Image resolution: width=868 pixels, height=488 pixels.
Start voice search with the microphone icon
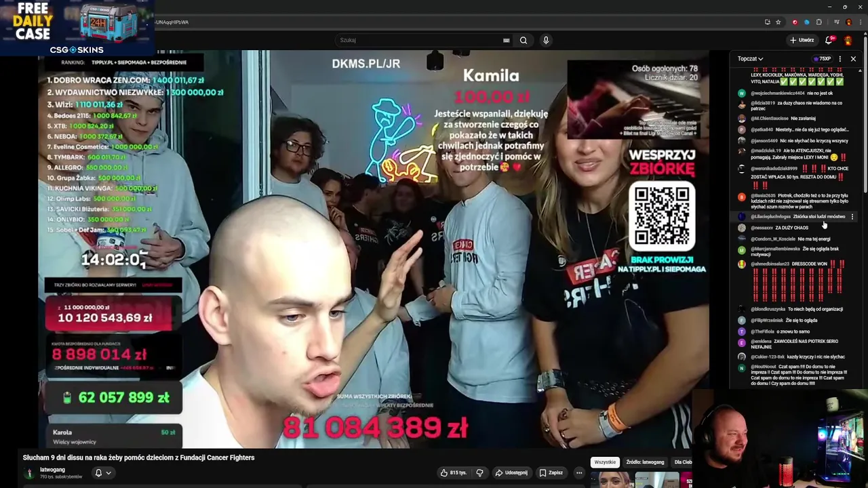pyautogui.click(x=546, y=40)
